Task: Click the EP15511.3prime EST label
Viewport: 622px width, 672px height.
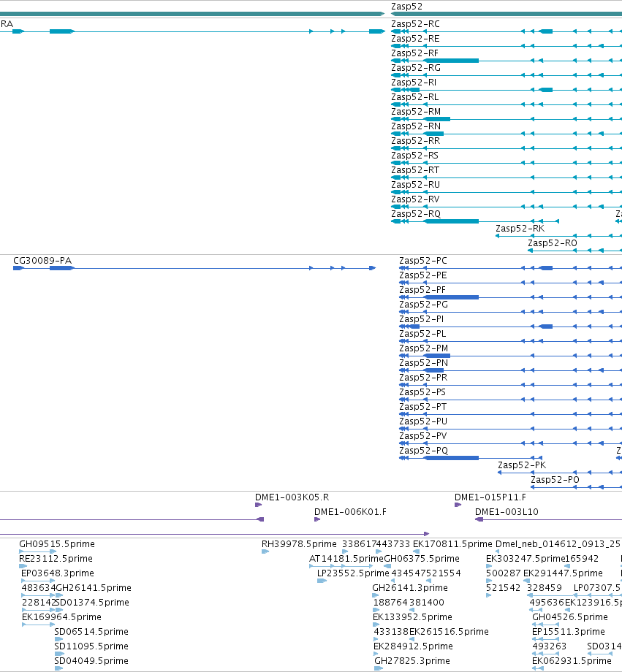Action: 569,631
